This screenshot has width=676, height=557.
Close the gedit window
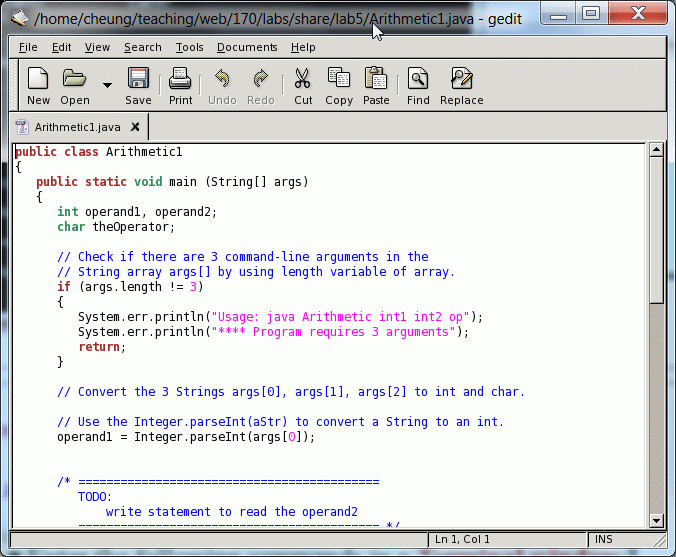(x=638, y=13)
